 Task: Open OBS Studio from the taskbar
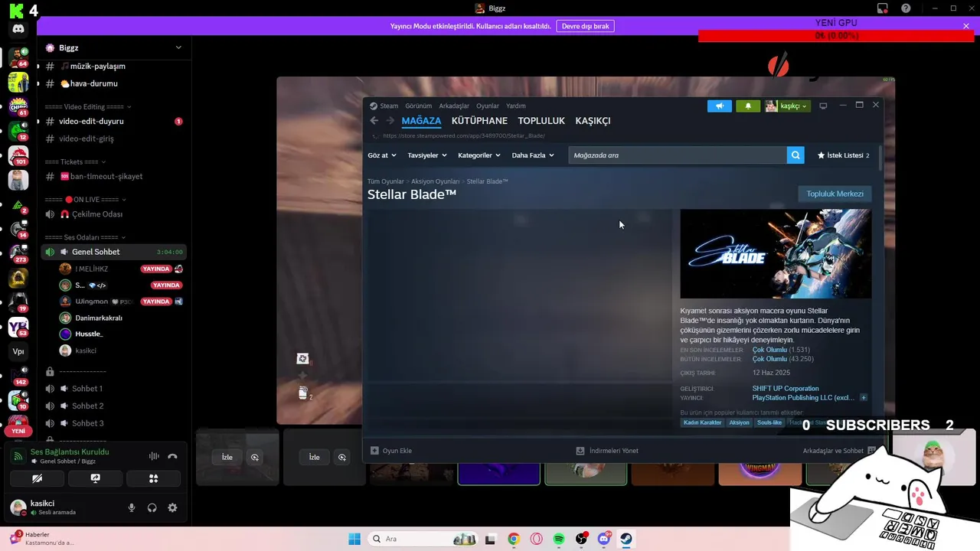coord(581,539)
